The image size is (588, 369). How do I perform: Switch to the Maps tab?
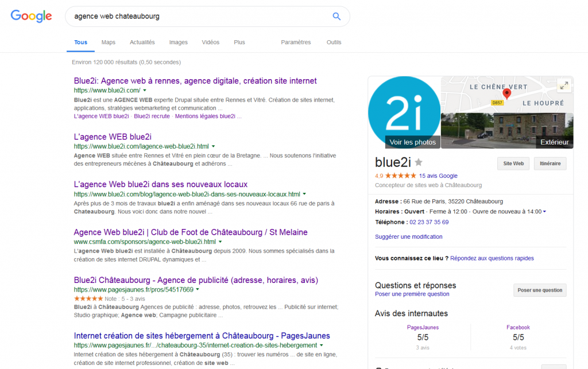click(x=108, y=42)
